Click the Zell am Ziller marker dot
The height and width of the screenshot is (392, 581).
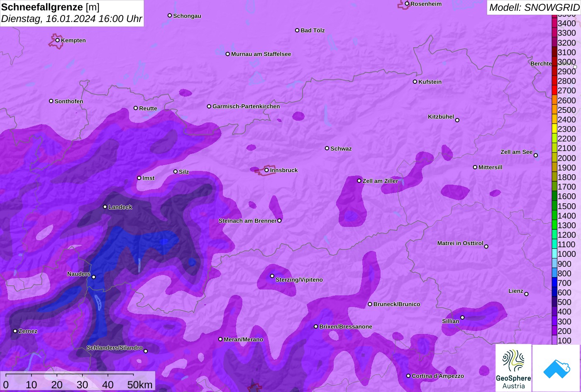coord(359,180)
